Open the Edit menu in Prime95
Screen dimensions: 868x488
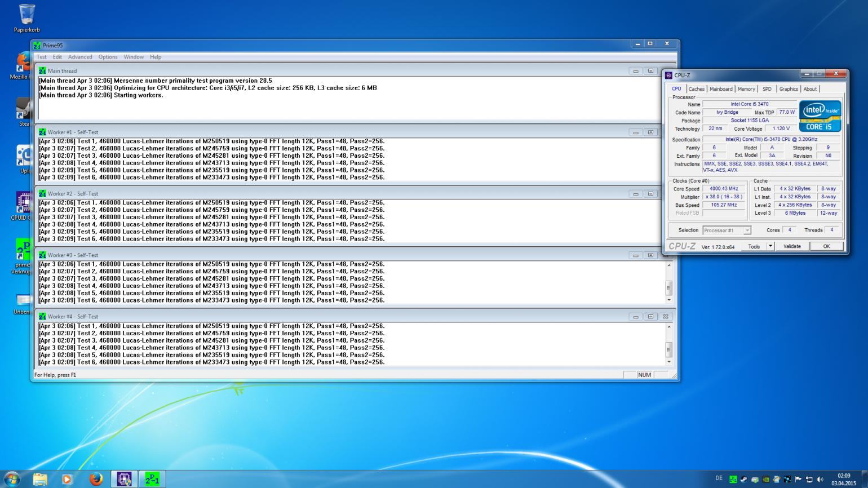[57, 57]
